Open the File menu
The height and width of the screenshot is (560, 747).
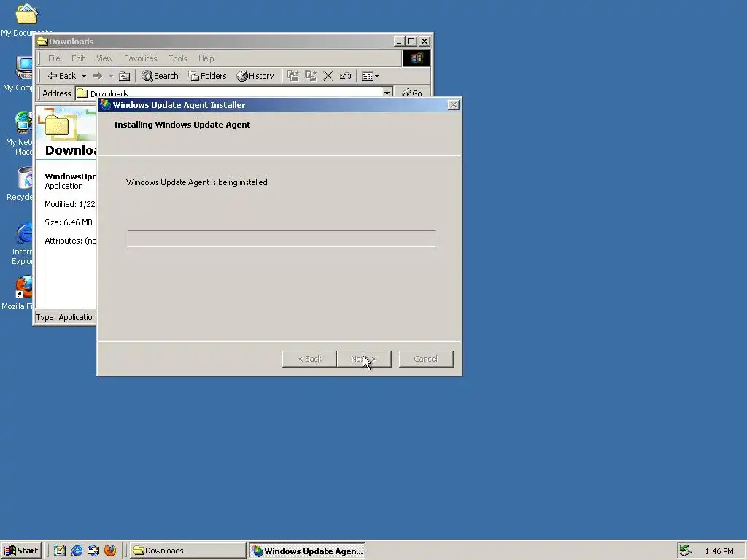click(x=54, y=58)
